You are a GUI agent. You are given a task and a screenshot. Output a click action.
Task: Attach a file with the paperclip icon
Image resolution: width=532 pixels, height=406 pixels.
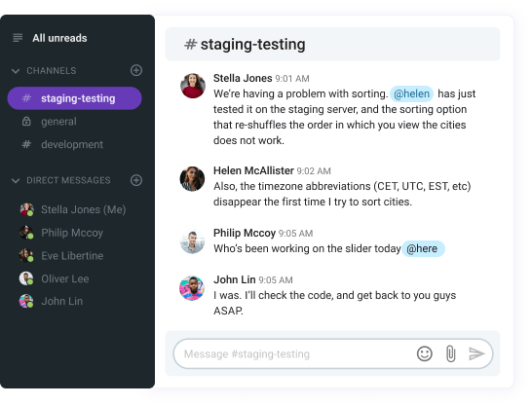(x=450, y=353)
